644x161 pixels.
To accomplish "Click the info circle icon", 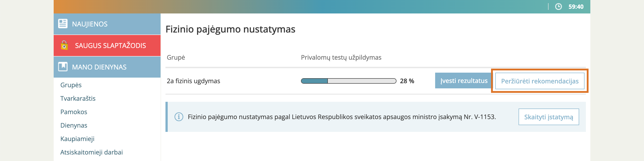I will click(179, 117).
